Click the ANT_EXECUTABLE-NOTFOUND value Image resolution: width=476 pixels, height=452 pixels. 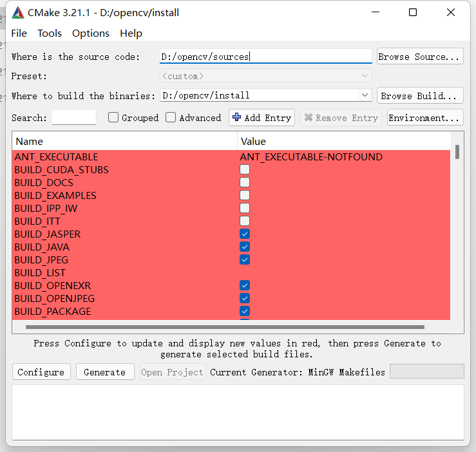[311, 157]
